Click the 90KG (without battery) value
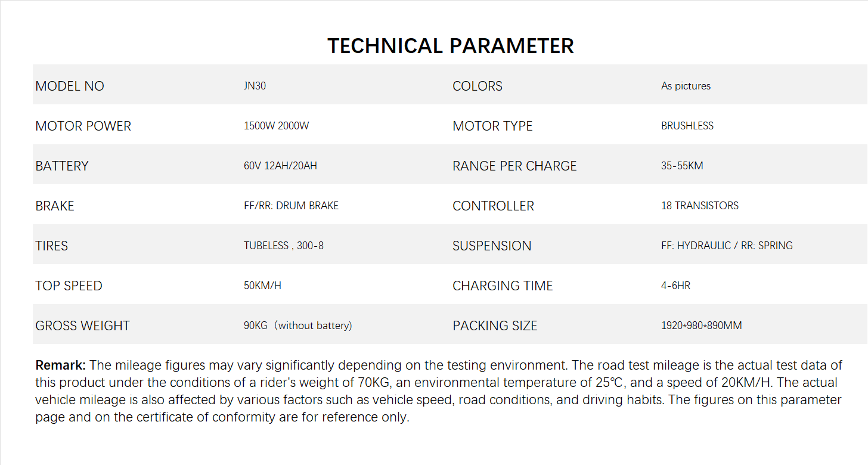Viewport: 868px width, 465px height. point(297,325)
